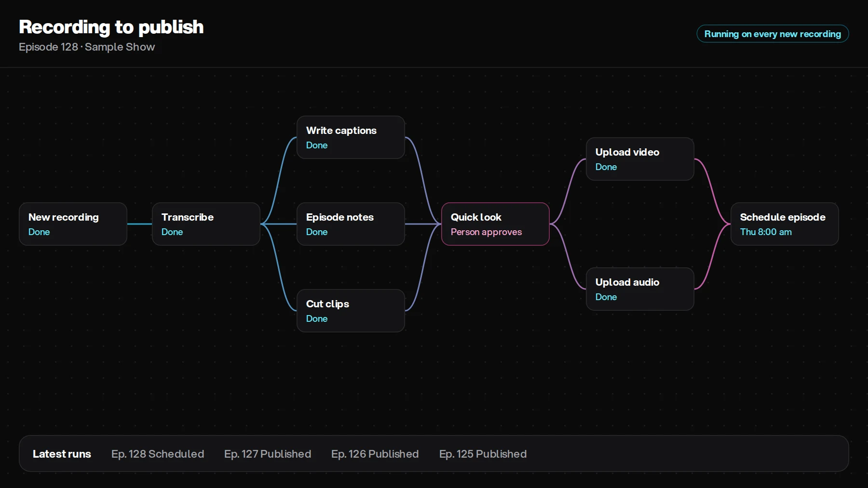Open the Write captions node

[351, 137]
